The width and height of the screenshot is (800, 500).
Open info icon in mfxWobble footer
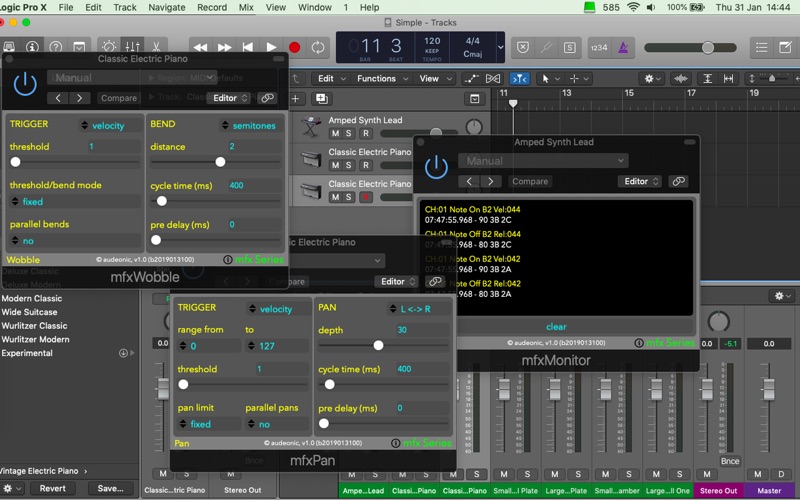tap(228, 259)
